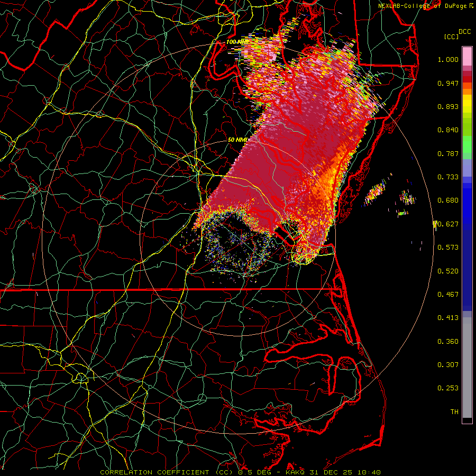
Task: Click the 0.413 scale value
Action: [448, 318]
